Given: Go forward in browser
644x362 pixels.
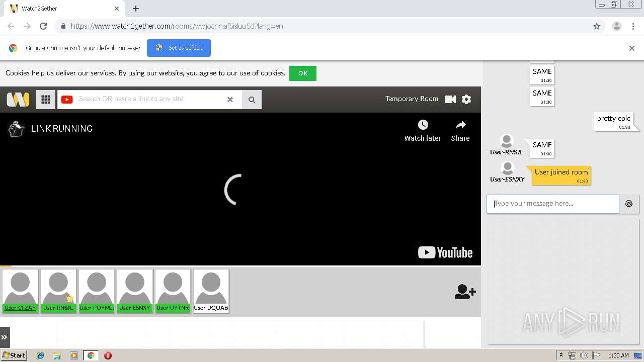Looking at the screenshot, I should click(27, 26).
